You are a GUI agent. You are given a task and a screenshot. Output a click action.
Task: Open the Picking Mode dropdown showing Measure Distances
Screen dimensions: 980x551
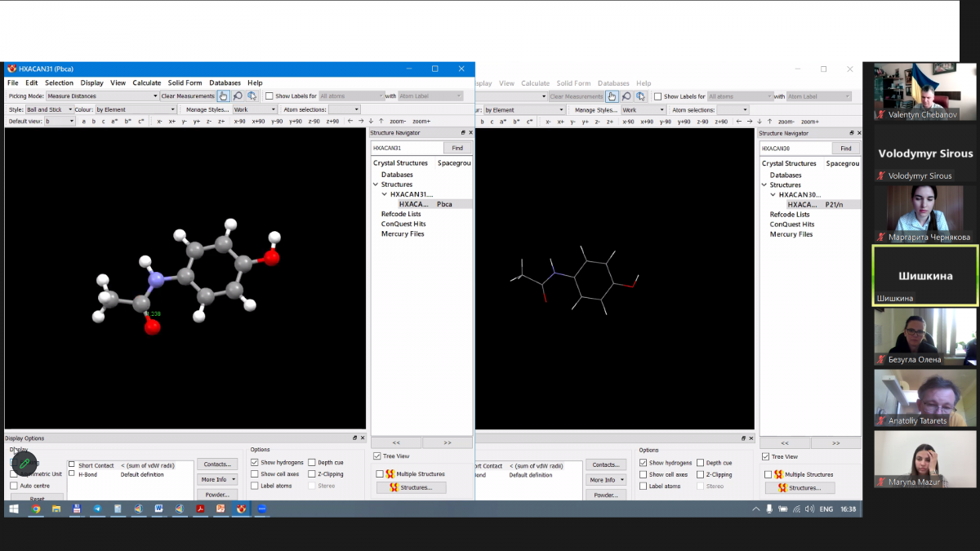[x=102, y=96]
